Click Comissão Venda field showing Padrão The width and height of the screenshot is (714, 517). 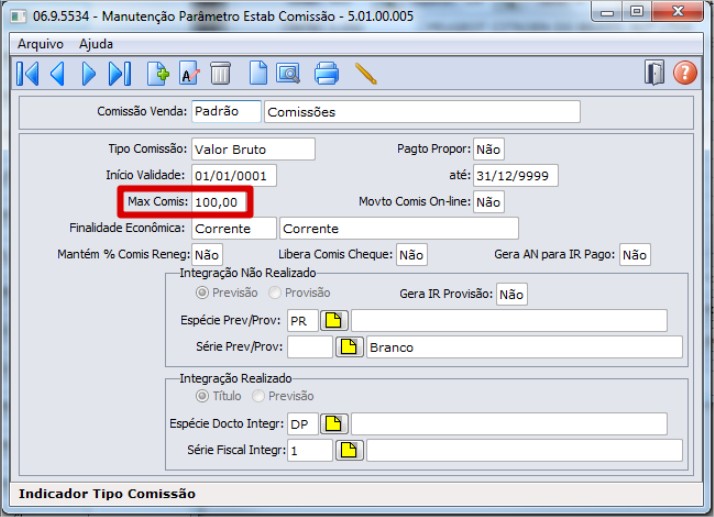point(226,112)
